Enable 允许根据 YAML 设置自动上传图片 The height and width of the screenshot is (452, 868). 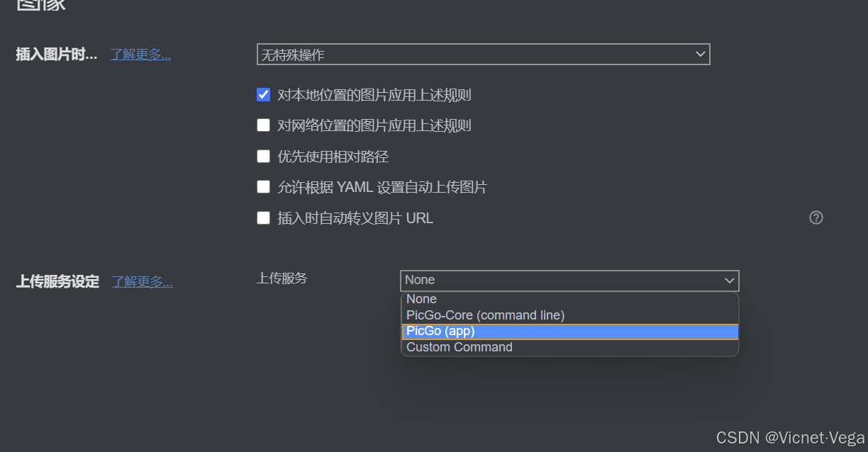point(263,186)
